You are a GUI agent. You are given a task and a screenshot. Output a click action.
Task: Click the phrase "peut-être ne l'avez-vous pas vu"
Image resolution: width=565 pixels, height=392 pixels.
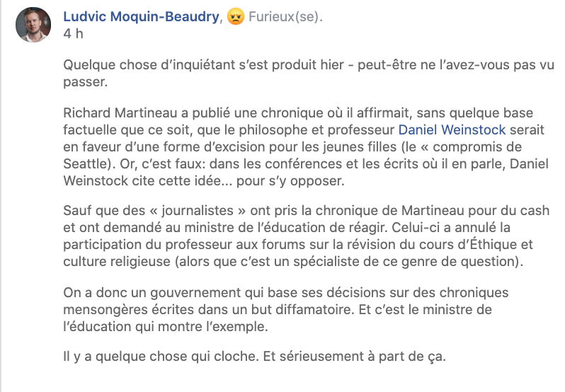click(x=456, y=65)
